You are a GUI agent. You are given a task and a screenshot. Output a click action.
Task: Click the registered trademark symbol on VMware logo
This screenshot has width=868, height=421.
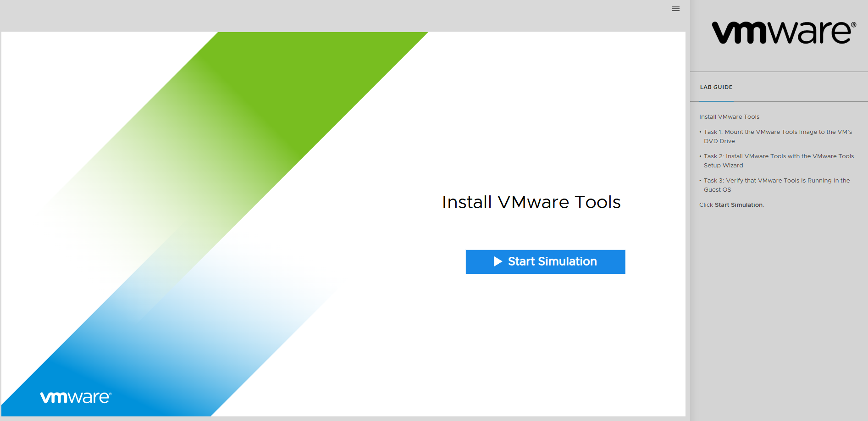[x=853, y=24]
